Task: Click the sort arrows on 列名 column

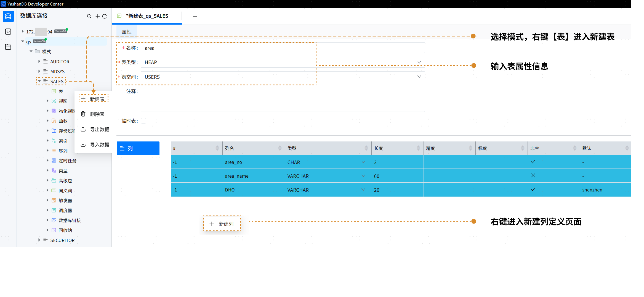Action: 280,148
